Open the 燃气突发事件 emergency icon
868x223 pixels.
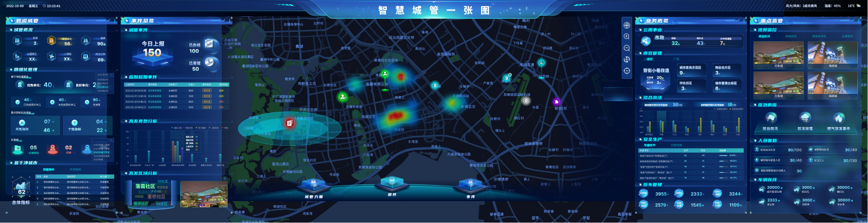coord(838,117)
